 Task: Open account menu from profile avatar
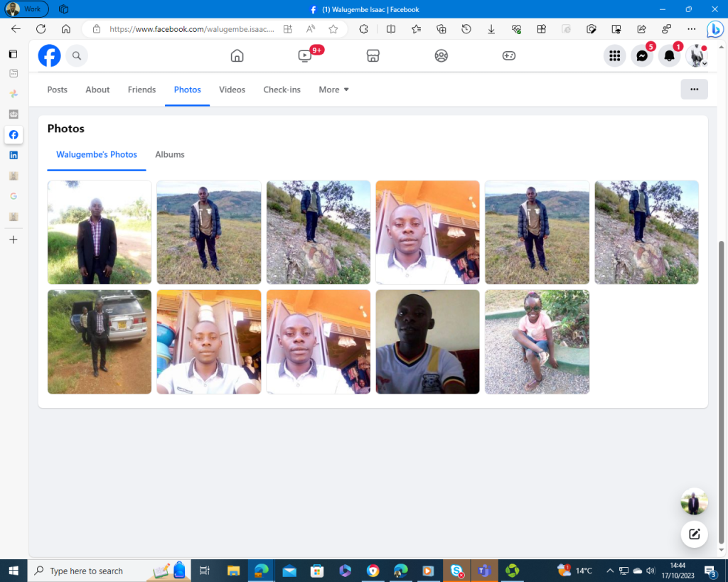(697, 56)
